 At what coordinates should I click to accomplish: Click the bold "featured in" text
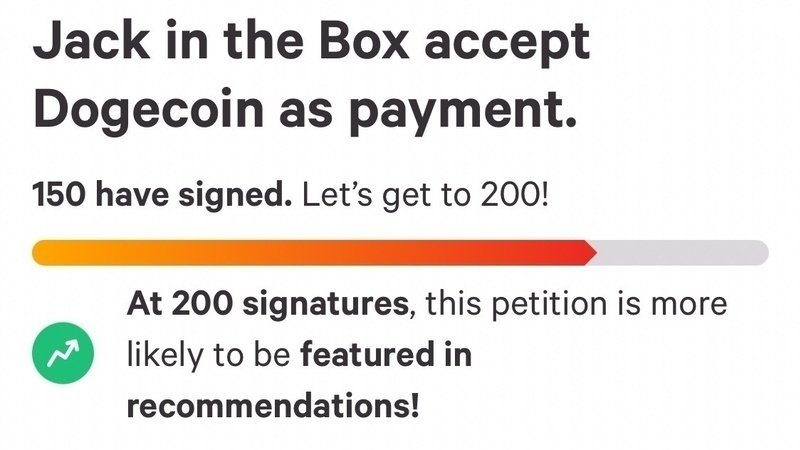[385, 356]
